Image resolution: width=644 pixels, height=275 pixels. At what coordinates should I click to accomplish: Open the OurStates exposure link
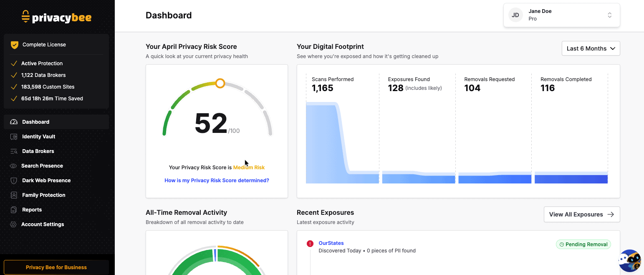[x=331, y=243]
